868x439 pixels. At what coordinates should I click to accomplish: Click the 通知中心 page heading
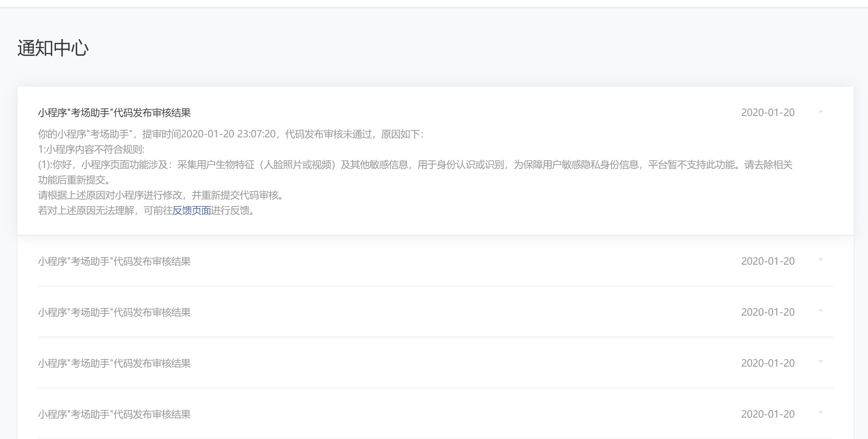[53, 48]
